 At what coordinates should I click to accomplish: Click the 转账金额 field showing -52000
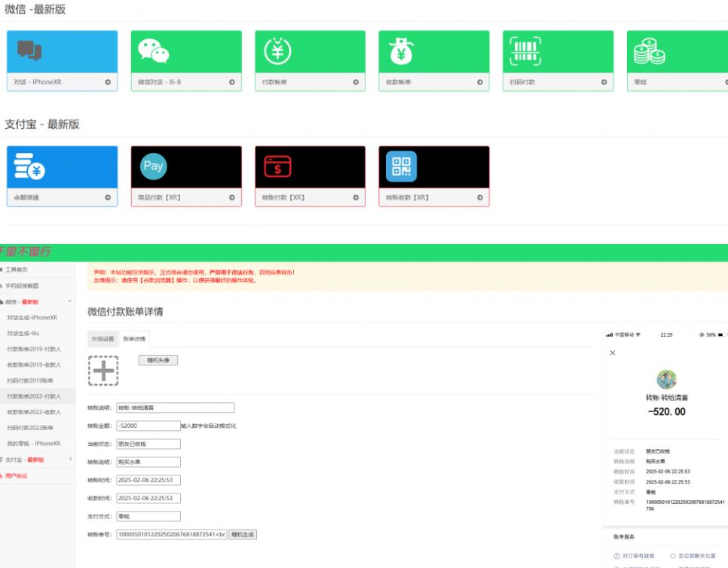pyautogui.click(x=148, y=426)
